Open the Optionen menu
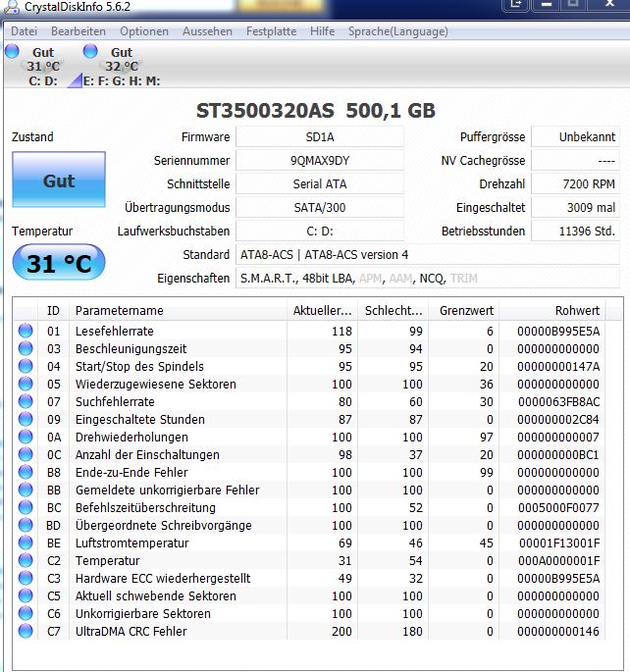 (x=144, y=31)
